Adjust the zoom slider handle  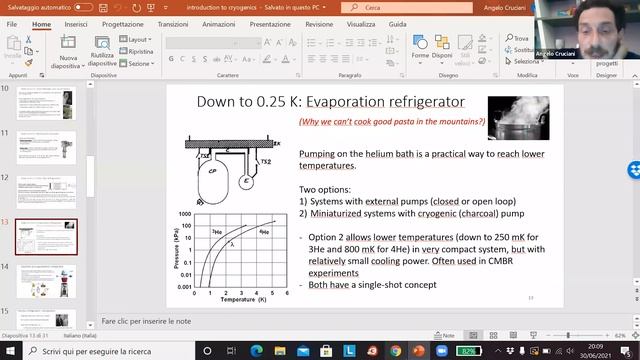click(568, 336)
